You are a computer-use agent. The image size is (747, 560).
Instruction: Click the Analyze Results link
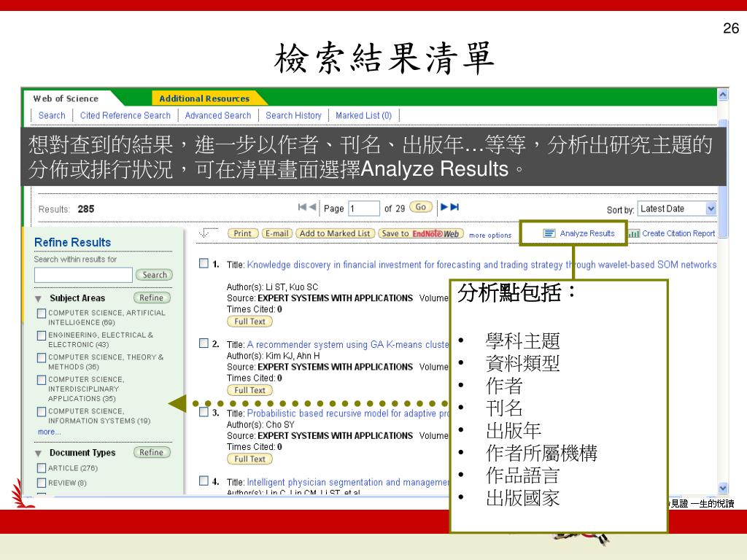587,233
